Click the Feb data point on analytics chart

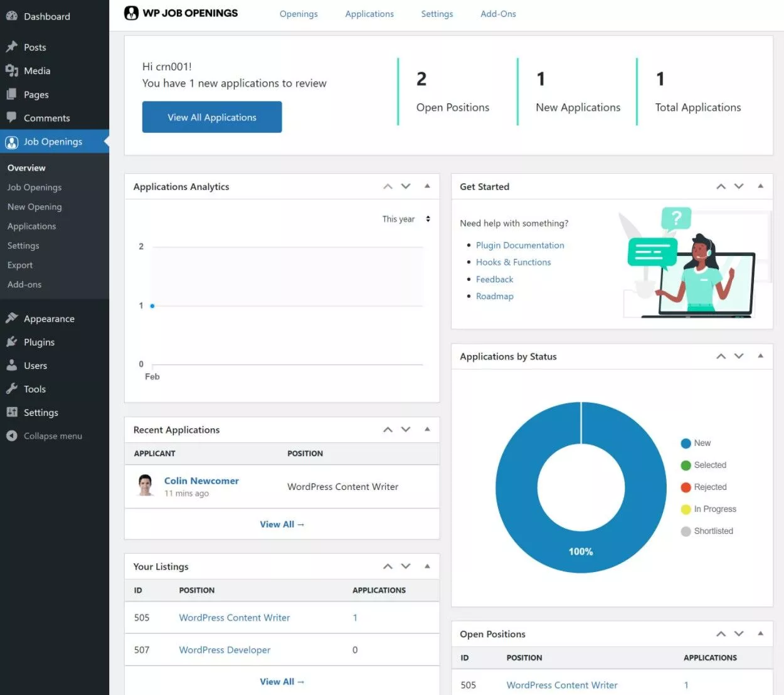coord(152,306)
